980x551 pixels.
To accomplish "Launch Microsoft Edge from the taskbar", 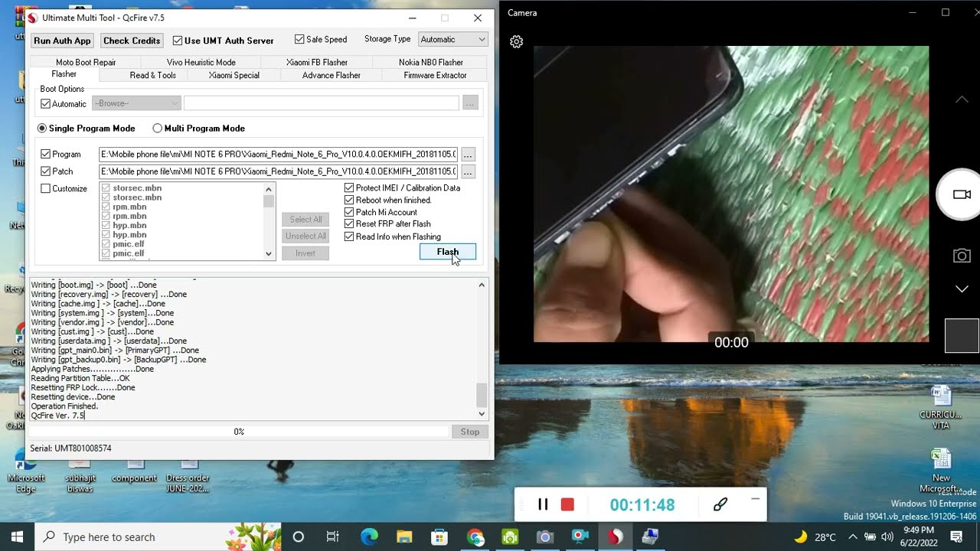I will click(369, 536).
